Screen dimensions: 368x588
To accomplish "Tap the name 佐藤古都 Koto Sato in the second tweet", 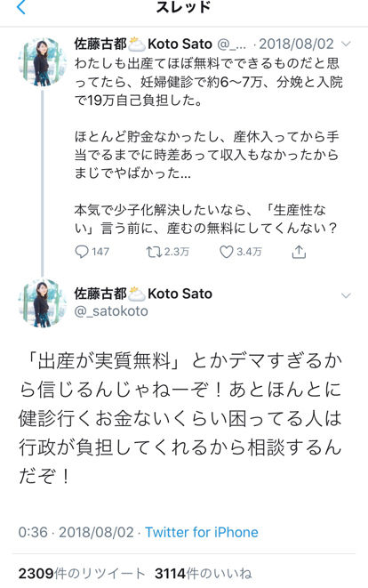I will point(143,294).
